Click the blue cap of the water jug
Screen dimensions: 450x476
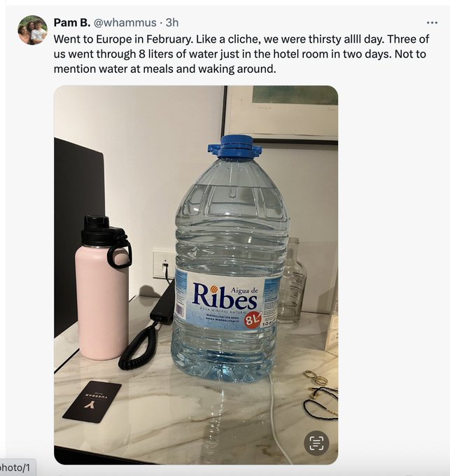coord(235,146)
